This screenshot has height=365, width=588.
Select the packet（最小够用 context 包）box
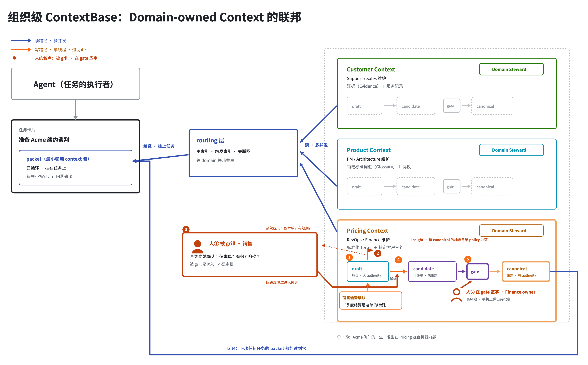[75, 168]
